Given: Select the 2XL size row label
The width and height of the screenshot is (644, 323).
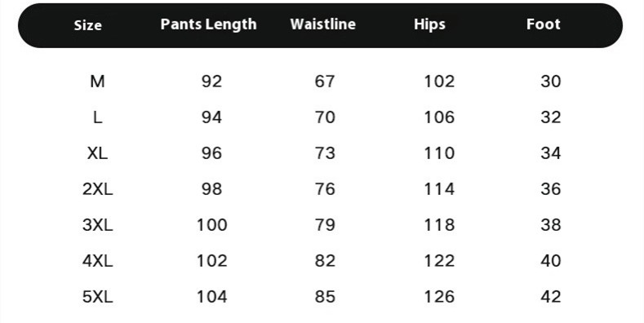Looking at the screenshot, I should click(97, 189).
